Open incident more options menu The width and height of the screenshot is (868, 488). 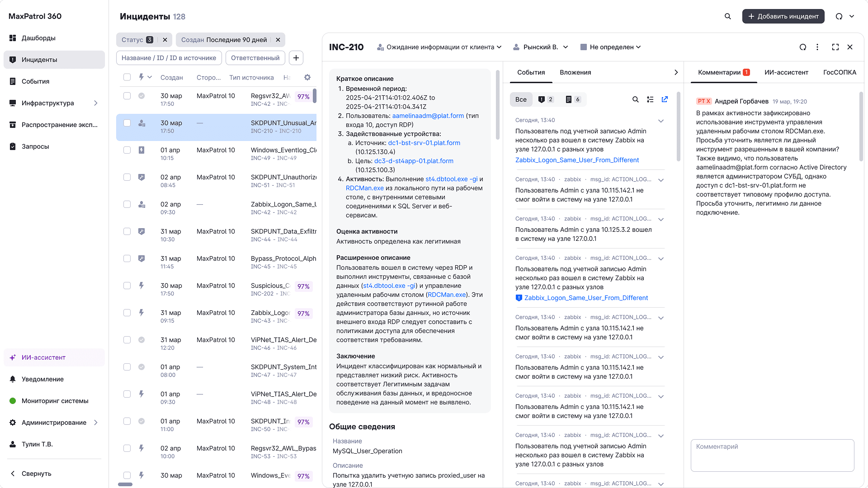pyautogui.click(x=817, y=47)
